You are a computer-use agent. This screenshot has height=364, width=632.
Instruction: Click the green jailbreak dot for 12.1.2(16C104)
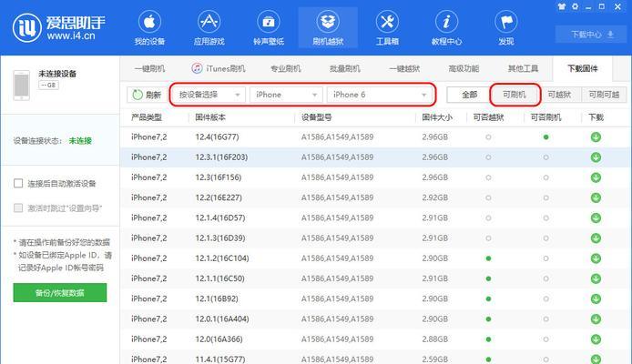pyautogui.click(x=488, y=258)
